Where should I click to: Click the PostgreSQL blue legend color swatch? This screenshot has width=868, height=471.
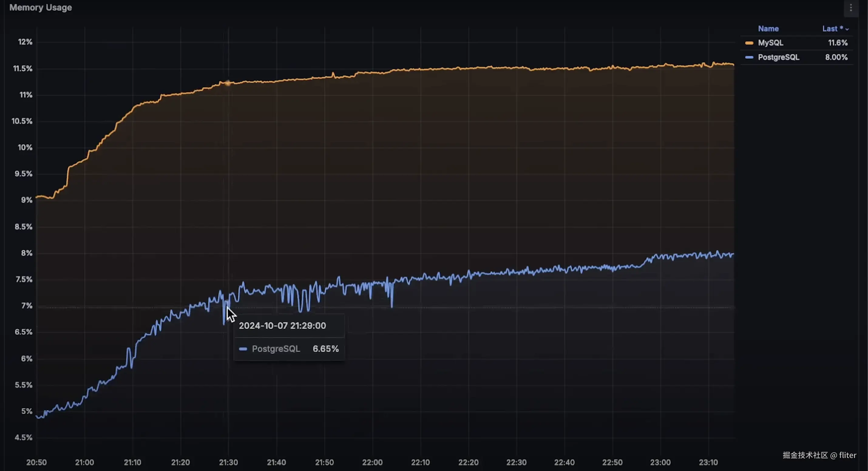click(749, 58)
